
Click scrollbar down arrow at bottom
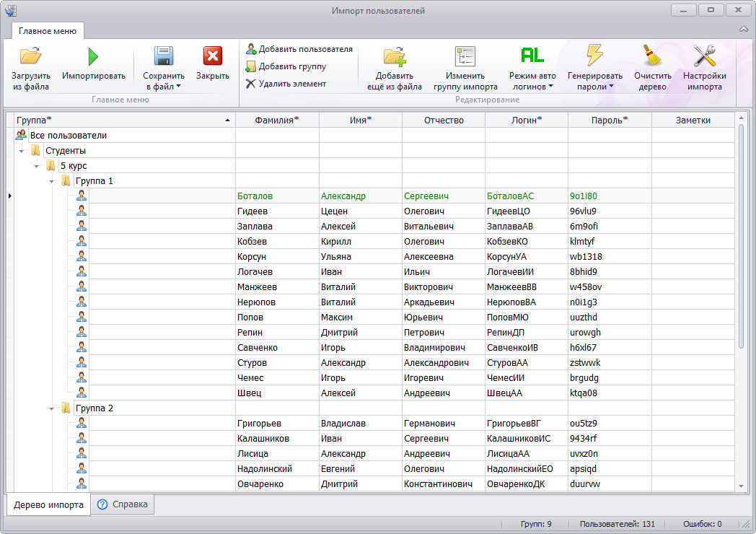[741, 486]
